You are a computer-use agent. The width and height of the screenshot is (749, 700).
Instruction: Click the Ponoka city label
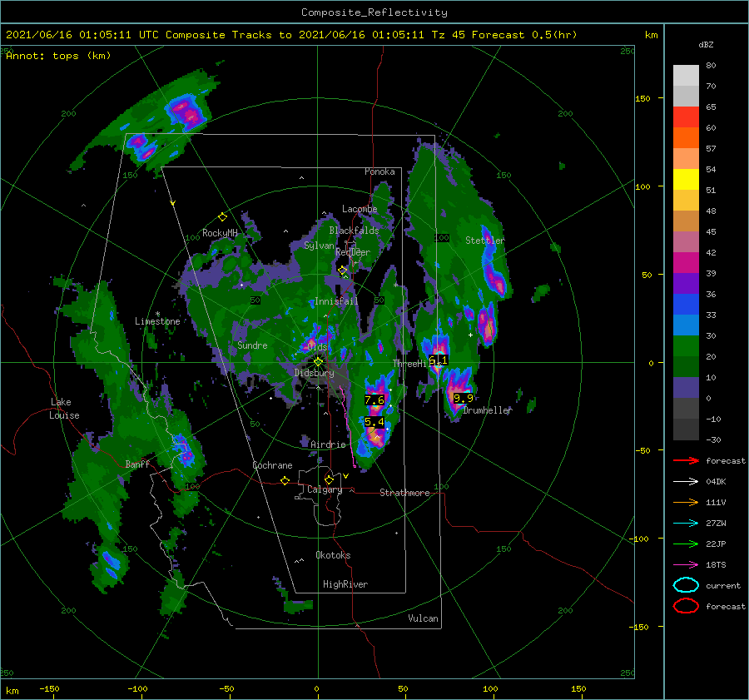tap(379, 171)
